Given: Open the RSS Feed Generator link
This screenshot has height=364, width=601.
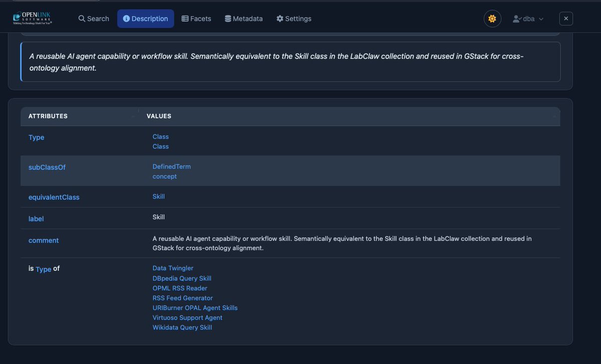Looking at the screenshot, I should coord(183,298).
